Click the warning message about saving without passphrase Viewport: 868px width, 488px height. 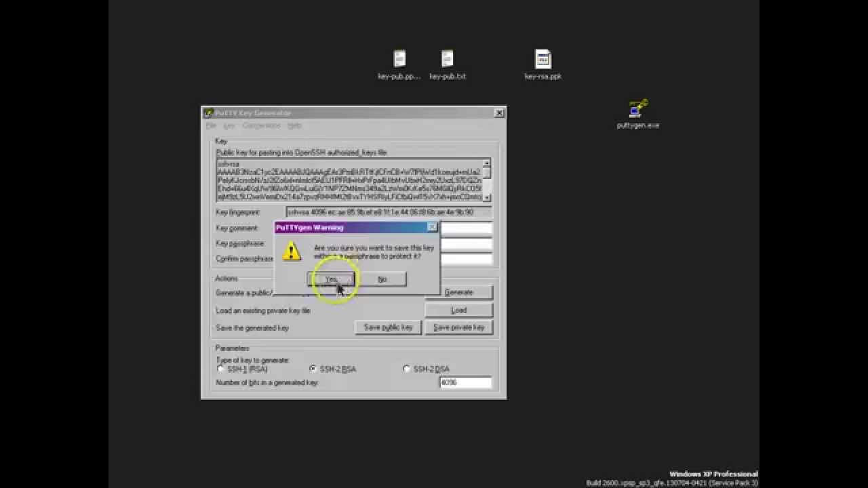tap(374, 252)
